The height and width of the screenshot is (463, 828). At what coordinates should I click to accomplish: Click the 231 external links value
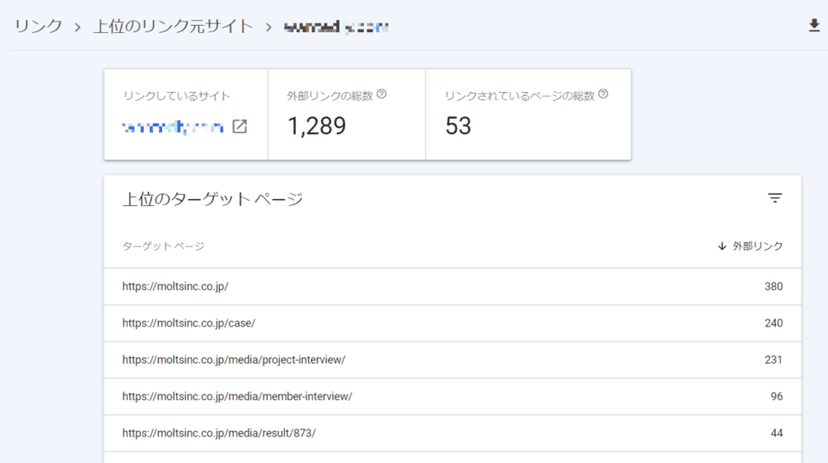tap(774, 360)
